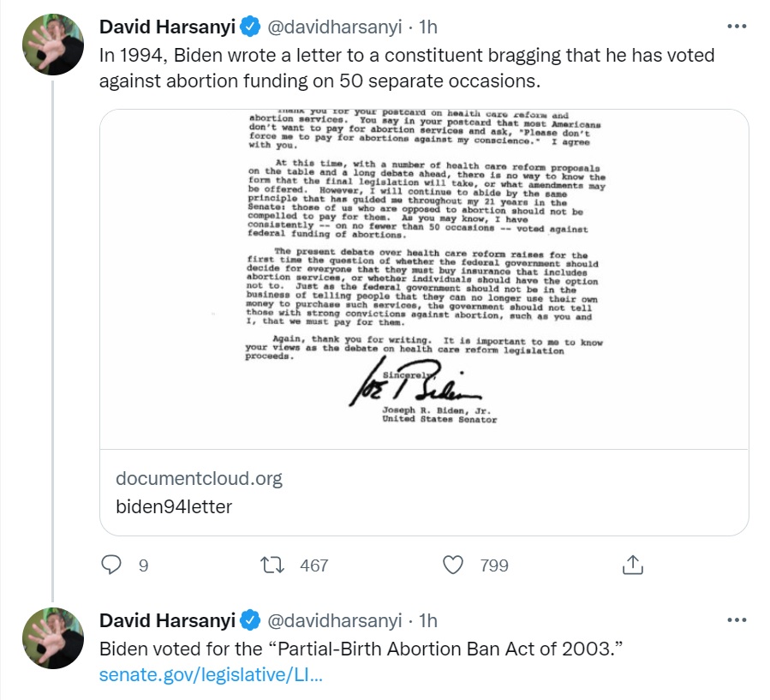The height and width of the screenshot is (700, 770).
Task: Open the senate.gov legislative link
Action: (x=211, y=674)
